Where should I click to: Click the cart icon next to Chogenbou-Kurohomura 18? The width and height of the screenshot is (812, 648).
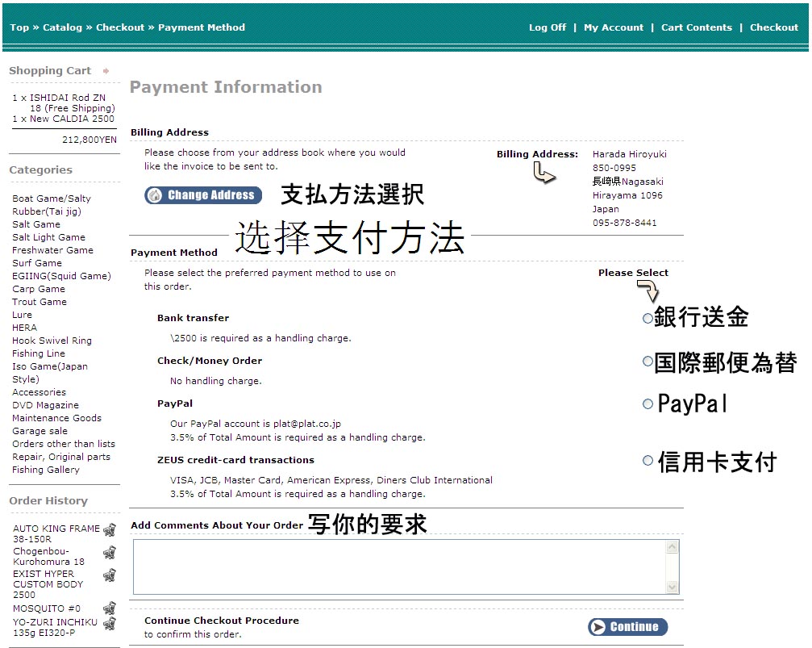110,553
